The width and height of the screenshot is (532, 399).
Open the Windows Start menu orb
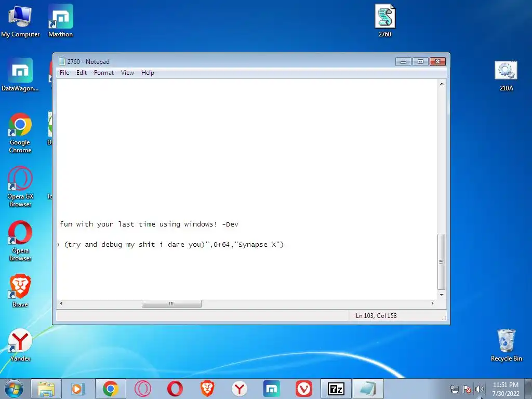click(14, 389)
